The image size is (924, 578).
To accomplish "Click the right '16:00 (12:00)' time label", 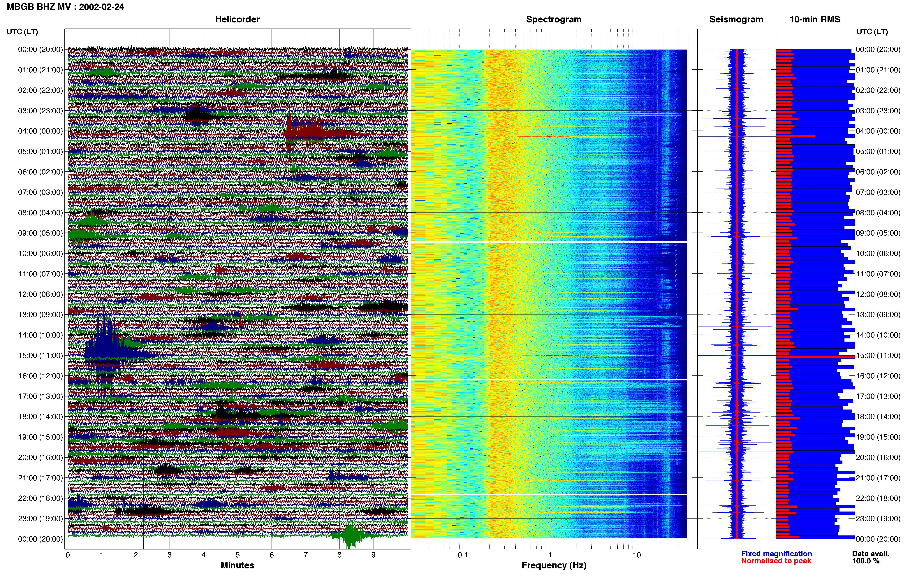I will coord(878,376).
